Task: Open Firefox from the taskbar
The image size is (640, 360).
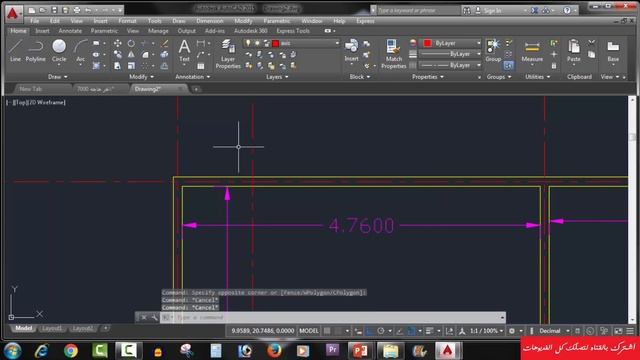Action: point(274,351)
